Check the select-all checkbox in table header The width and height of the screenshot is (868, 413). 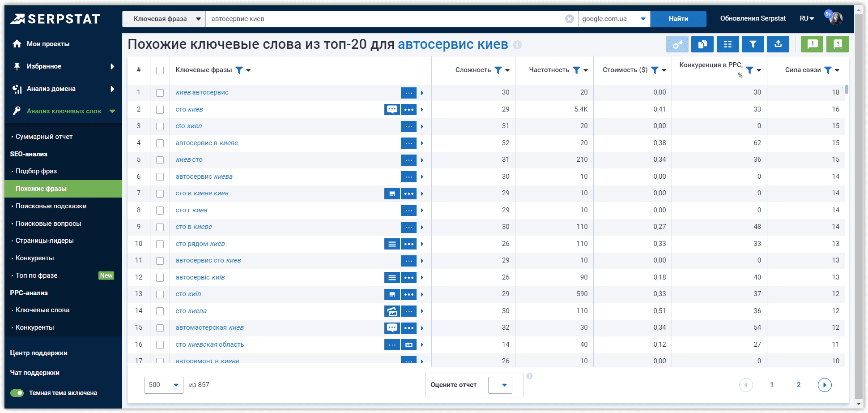point(160,70)
